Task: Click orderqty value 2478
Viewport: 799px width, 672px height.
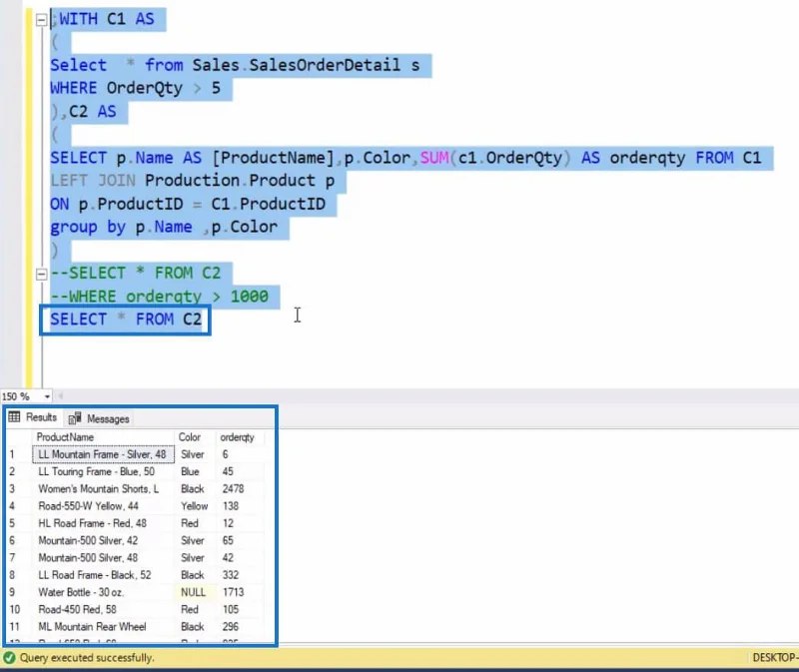Action: (x=240, y=489)
